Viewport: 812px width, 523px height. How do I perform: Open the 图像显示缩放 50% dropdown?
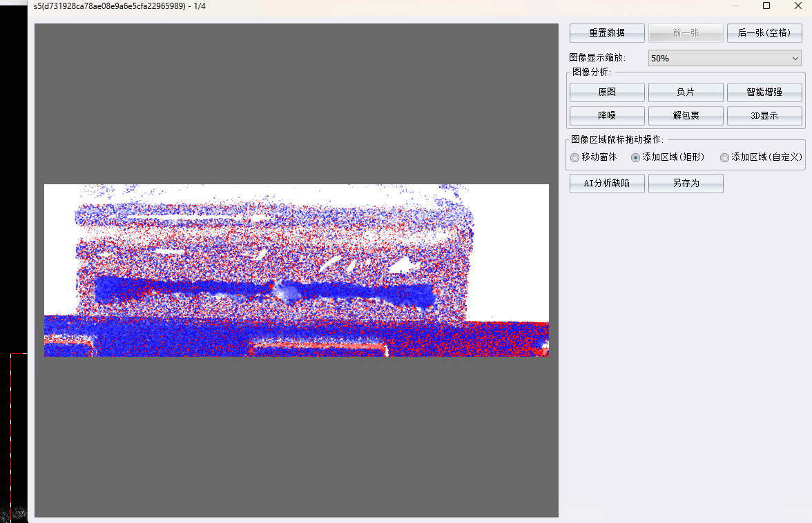click(x=724, y=59)
